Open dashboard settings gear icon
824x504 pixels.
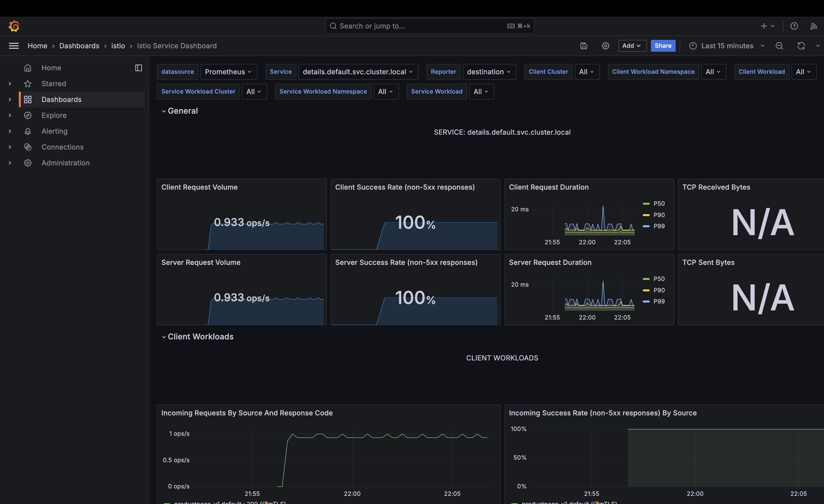[x=605, y=46]
